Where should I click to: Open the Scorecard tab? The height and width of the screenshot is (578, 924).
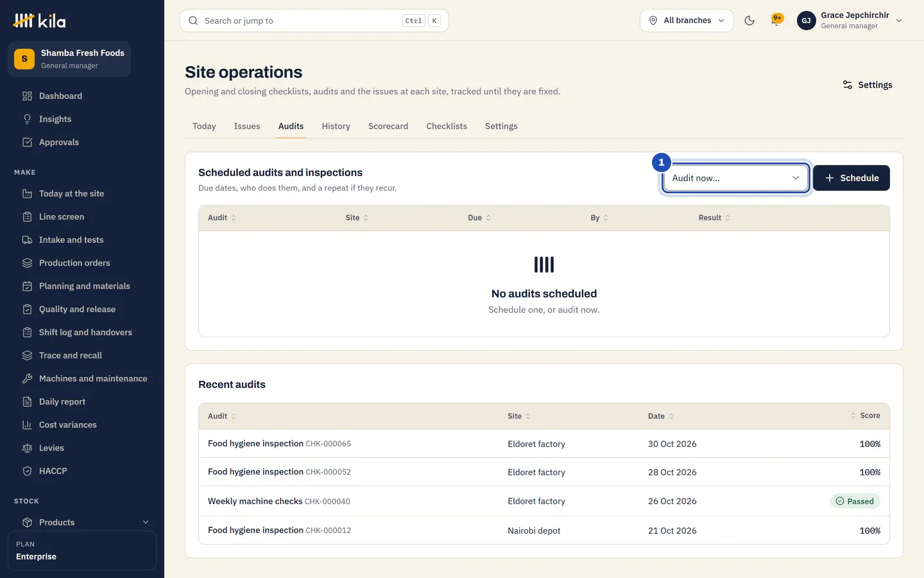click(388, 127)
